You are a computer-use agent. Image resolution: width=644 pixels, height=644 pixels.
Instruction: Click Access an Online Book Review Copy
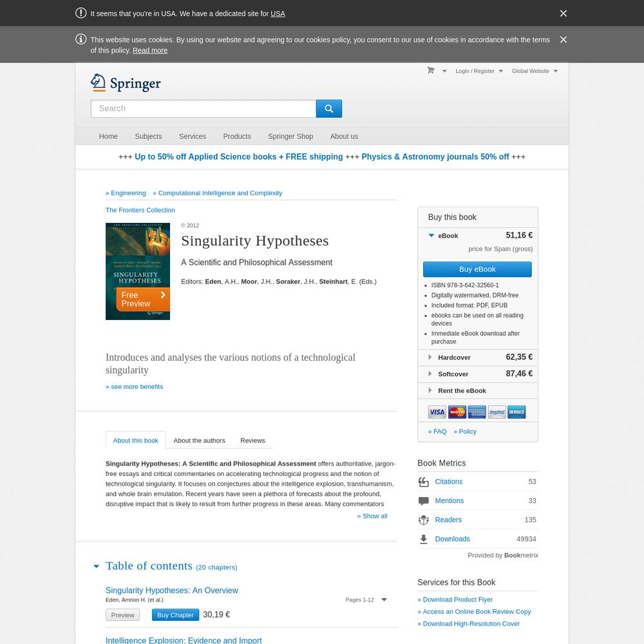click(x=474, y=612)
